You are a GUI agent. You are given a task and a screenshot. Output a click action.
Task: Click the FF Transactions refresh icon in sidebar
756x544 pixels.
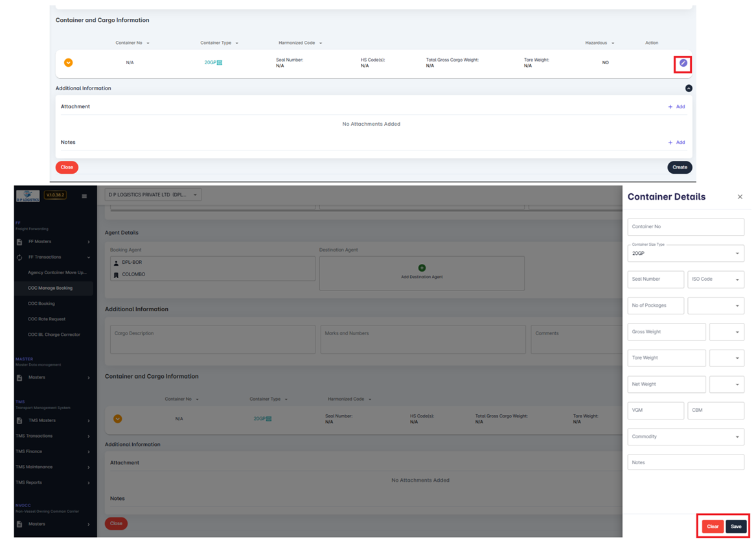point(19,257)
